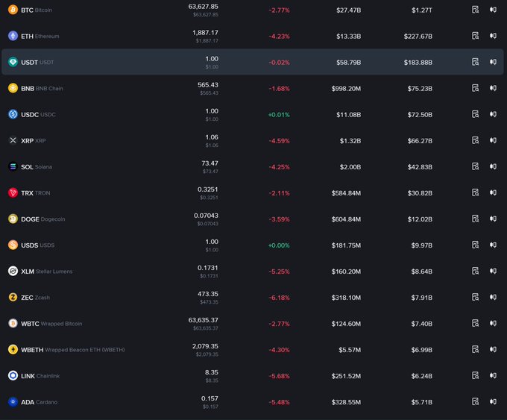
Task: Open the candlestick trade icon for USDC
Action: [x=493, y=114]
